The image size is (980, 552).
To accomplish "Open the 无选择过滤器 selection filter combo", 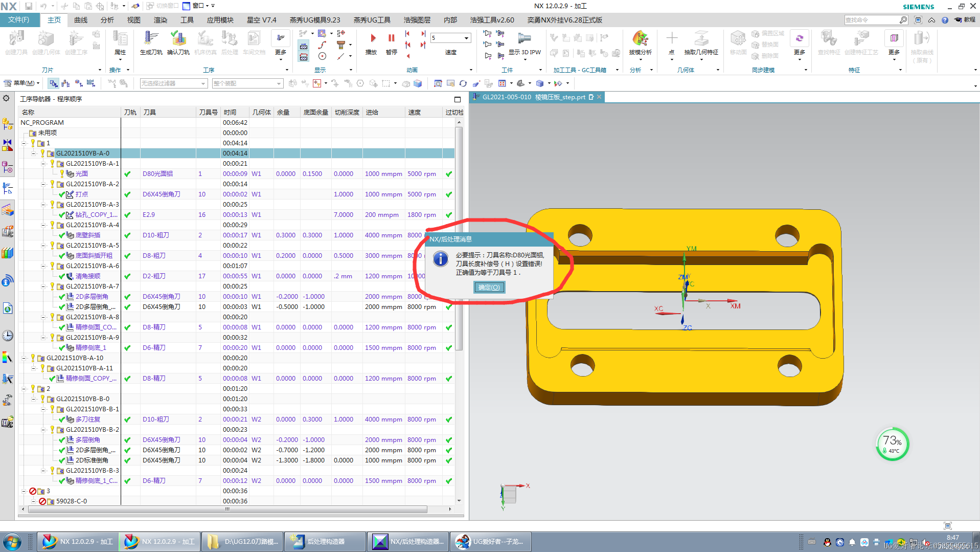I will point(173,83).
